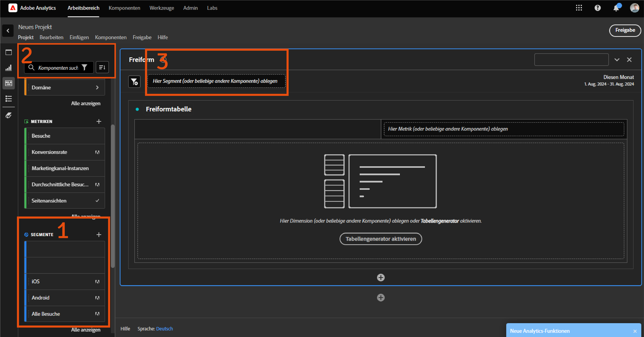Screen dimensions: 644x337
Task: Open the Admin top navigation tab
Action: 190,8
